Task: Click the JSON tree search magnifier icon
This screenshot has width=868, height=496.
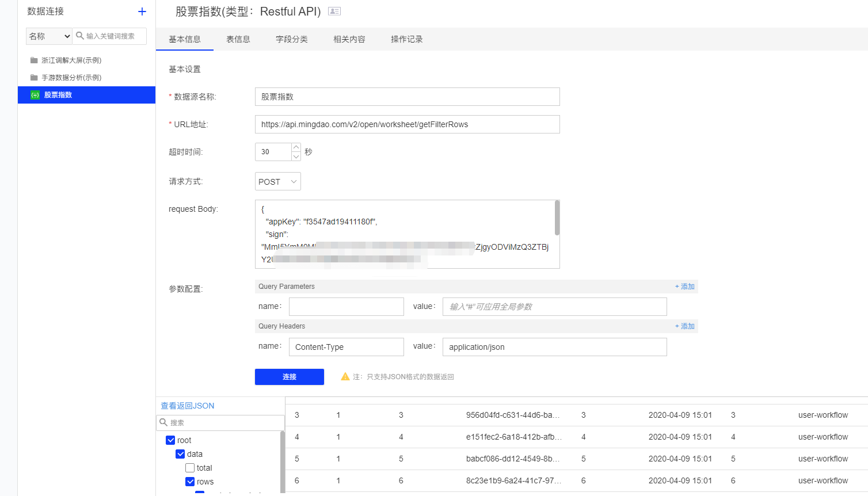Action: coord(163,422)
